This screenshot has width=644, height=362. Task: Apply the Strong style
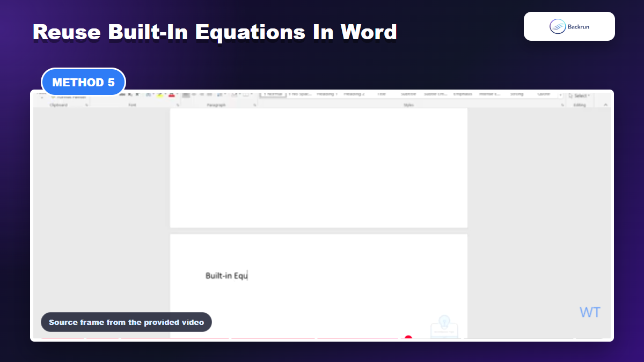click(516, 94)
